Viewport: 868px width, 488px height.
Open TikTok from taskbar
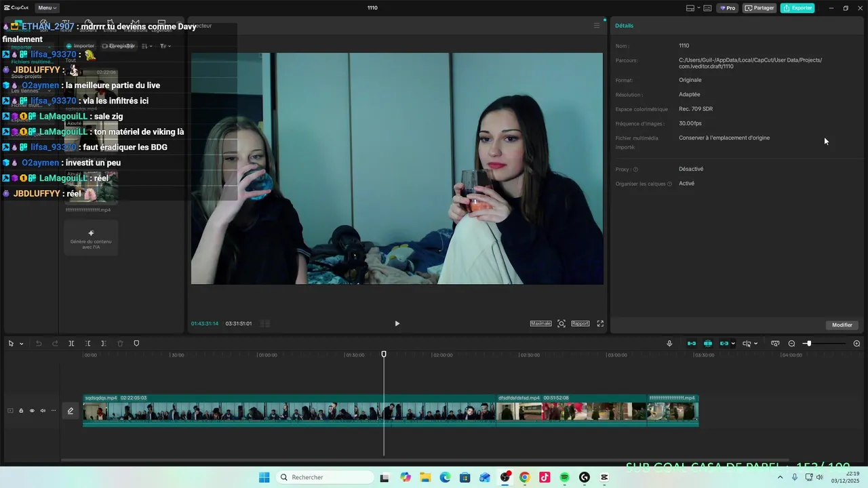(545, 477)
